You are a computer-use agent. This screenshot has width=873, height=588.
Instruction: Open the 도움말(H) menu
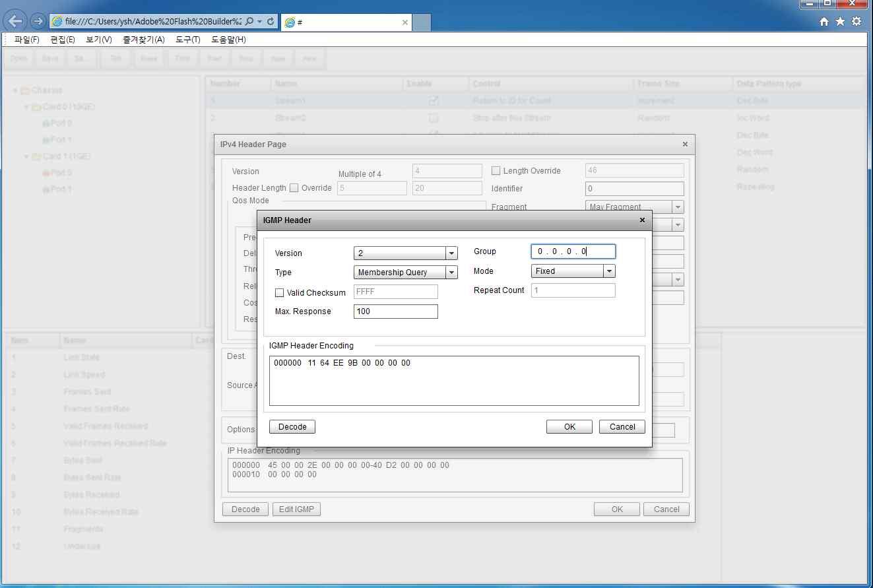[228, 40]
